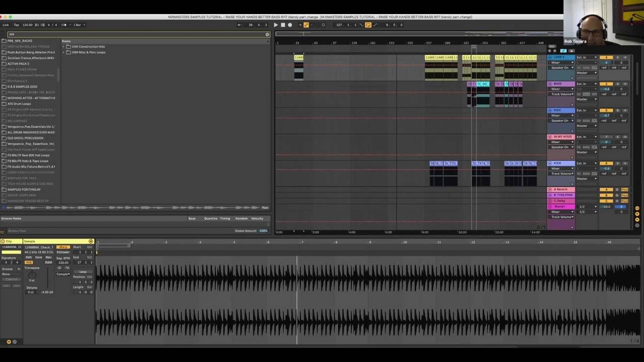644x362 pixels.
Task: Click the MIDI Arrangement Overdub plus icon
Action: coord(300,25)
